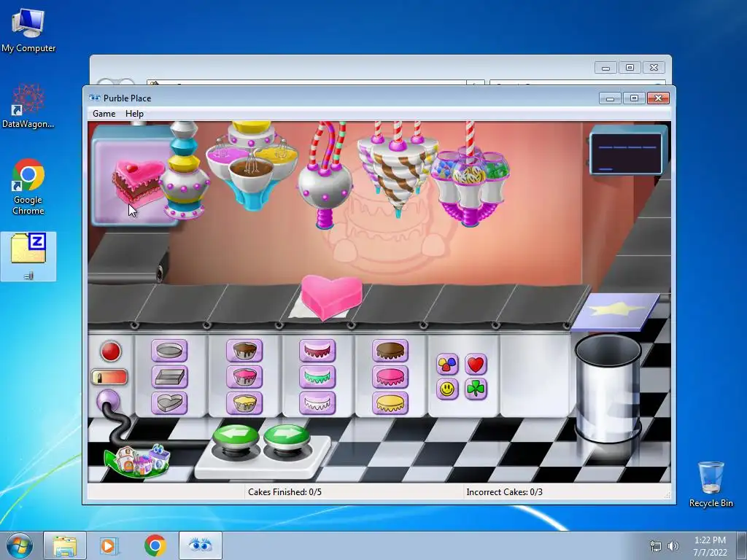The height and width of the screenshot is (560, 747).
Task: Open File Explorer from the taskbar
Action: click(65, 545)
